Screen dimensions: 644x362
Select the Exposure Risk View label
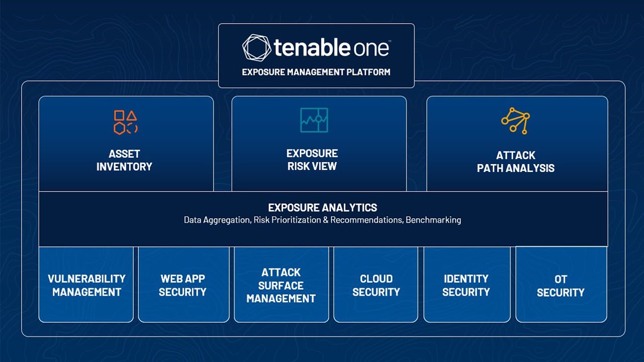(312, 160)
